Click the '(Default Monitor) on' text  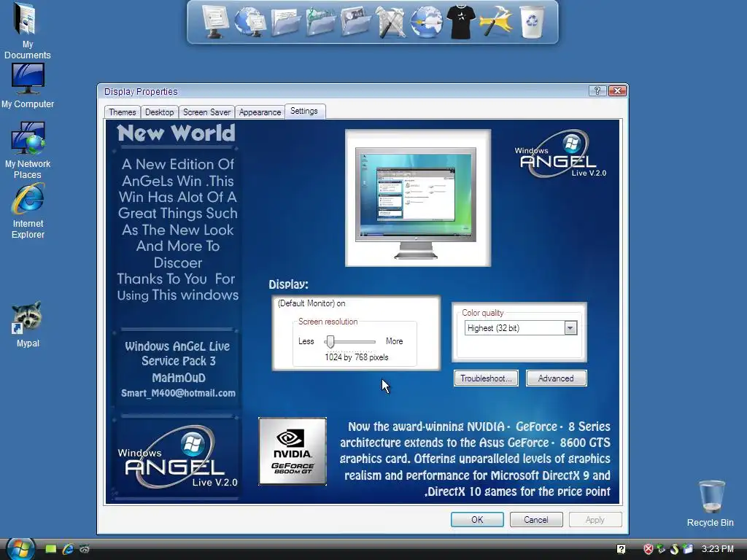(311, 303)
